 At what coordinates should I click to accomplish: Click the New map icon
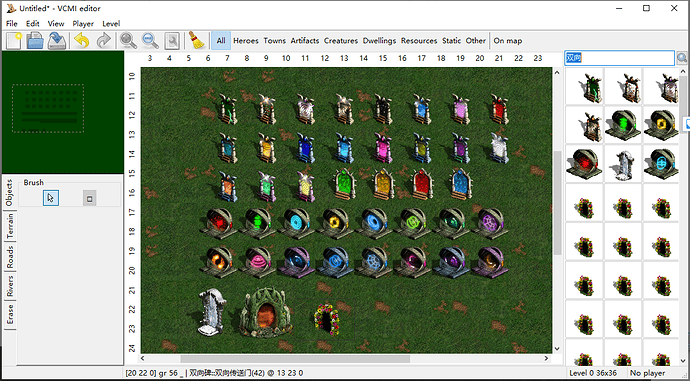pyautogui.click(x=14, y=41)
